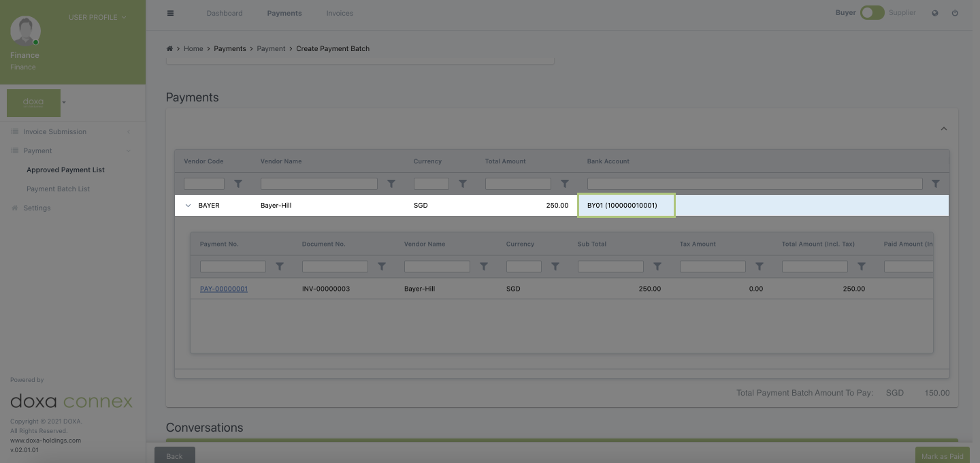
Task: Click filter icon for nested Vendor Name column
Action: (484, 267)
